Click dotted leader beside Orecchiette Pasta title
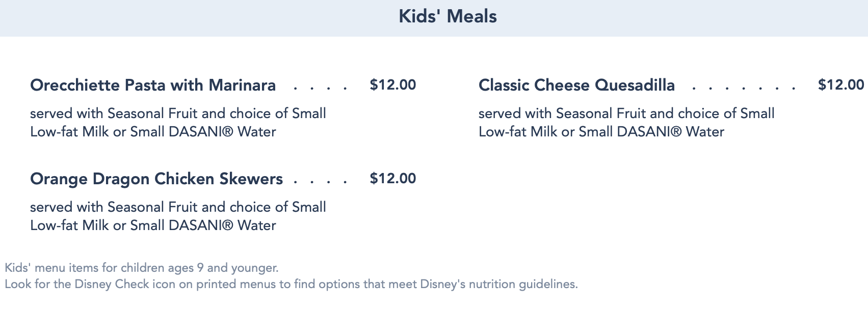Screen dimensions: 868x312 click(x=321, y=88)
